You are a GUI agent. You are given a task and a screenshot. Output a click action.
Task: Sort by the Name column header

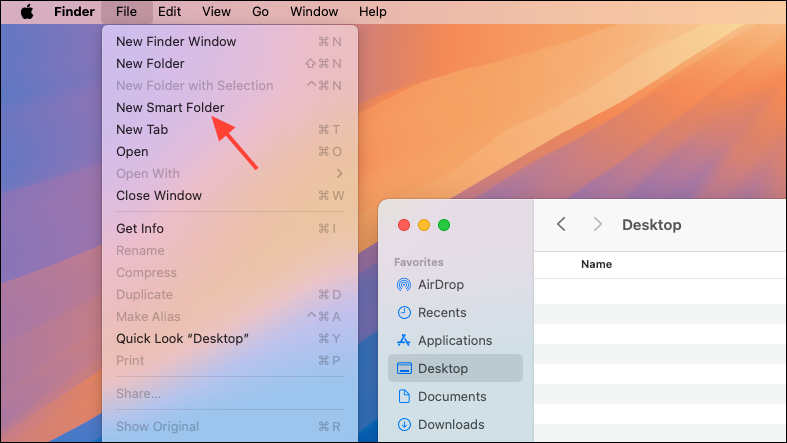[x=596, y=264]
